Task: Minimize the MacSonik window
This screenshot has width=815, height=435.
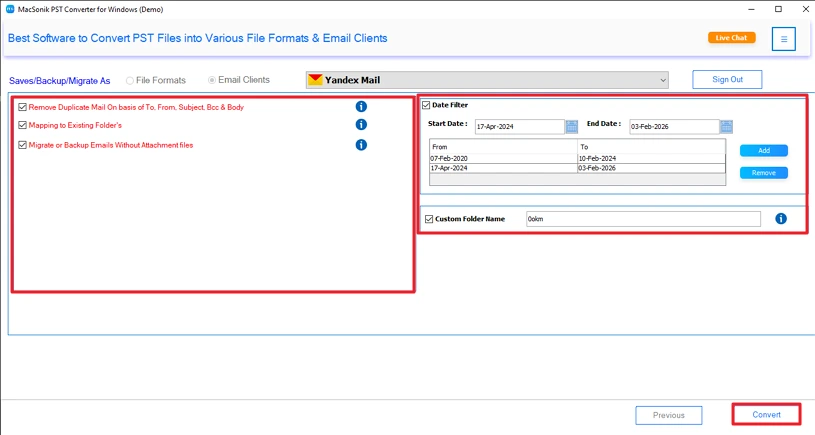Action: point(751,9)
